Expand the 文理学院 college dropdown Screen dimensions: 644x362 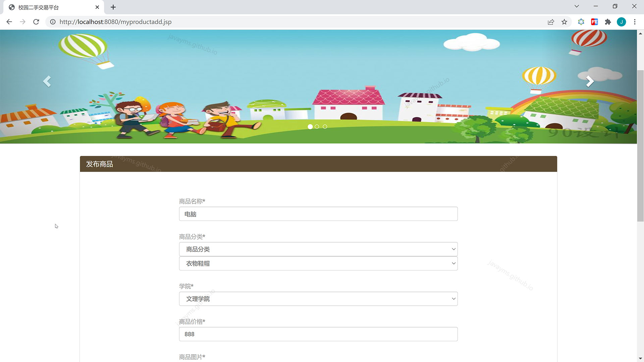(318, 299)
